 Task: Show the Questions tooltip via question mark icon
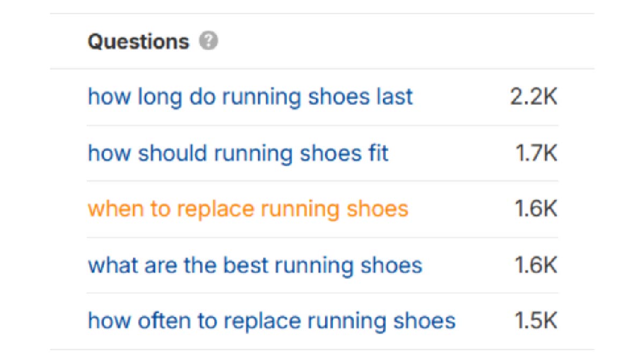pyautogui.click(x=208, y=41)
